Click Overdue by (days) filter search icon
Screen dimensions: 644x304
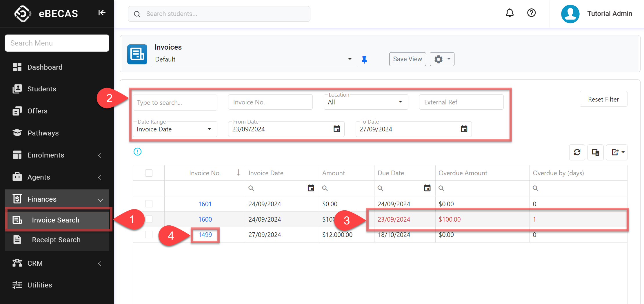coord(535,188)
